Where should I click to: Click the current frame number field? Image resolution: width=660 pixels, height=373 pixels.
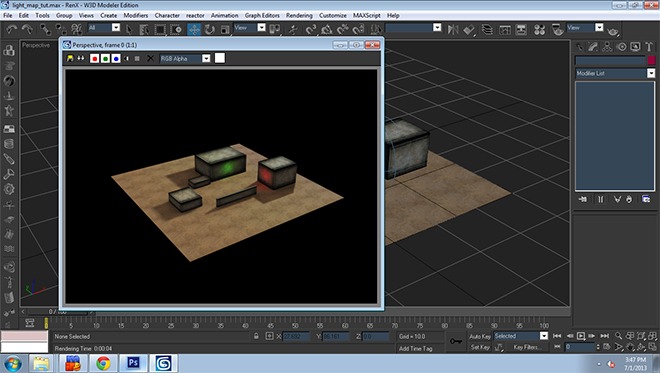click(x=580, y=347)
